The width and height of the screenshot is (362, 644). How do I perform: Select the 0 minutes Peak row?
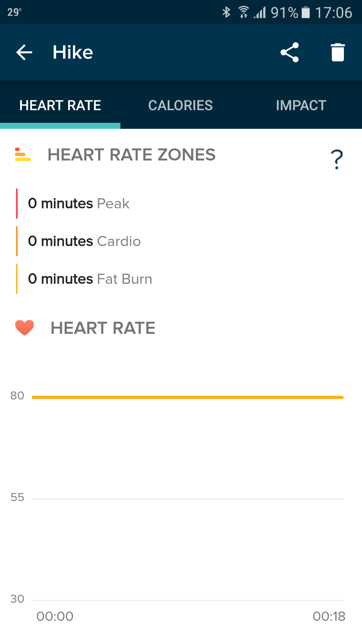point(181,203)
